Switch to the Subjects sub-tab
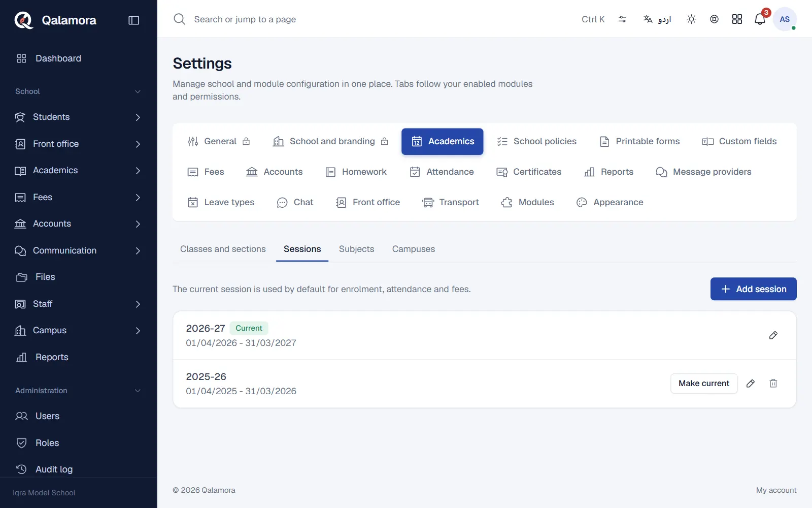This screenshot has height=508, width=812. point(357,249)
